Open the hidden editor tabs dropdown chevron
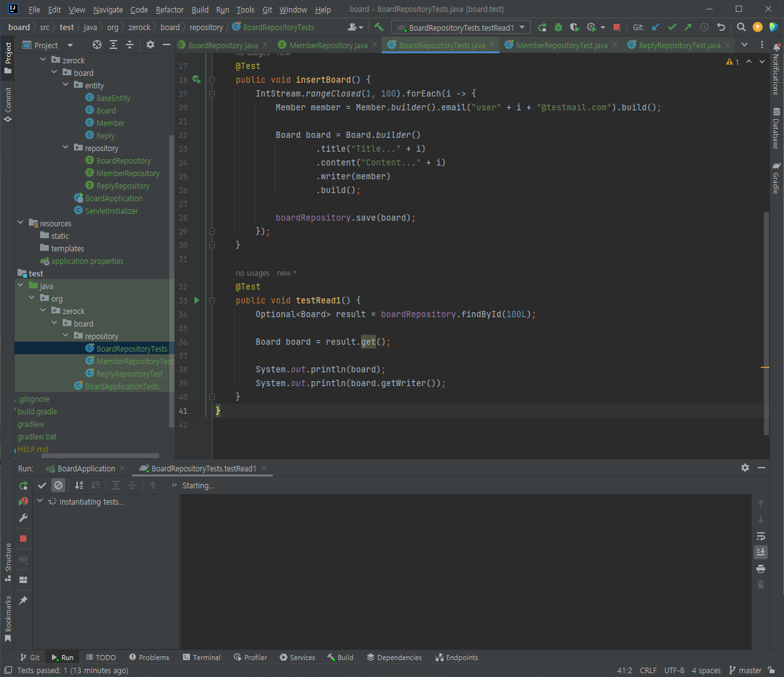The image size is (784, 677). [745, 45]
